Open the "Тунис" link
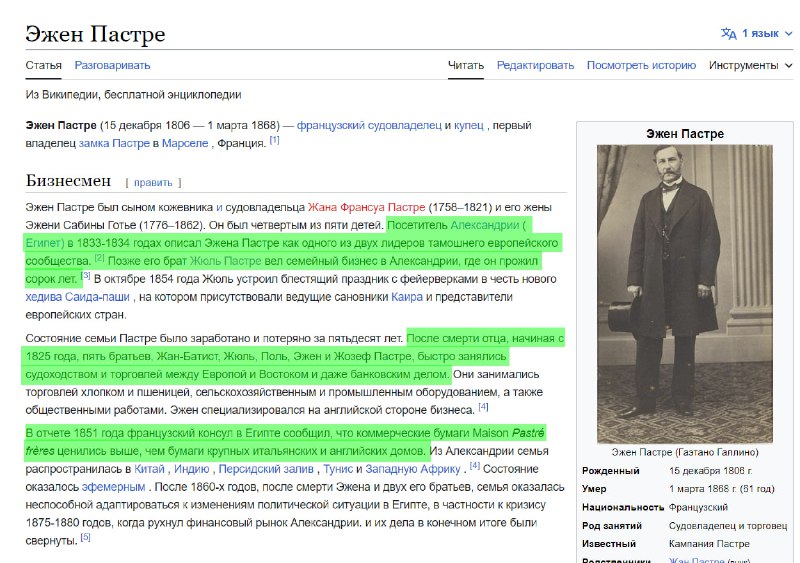 (338, 469)
